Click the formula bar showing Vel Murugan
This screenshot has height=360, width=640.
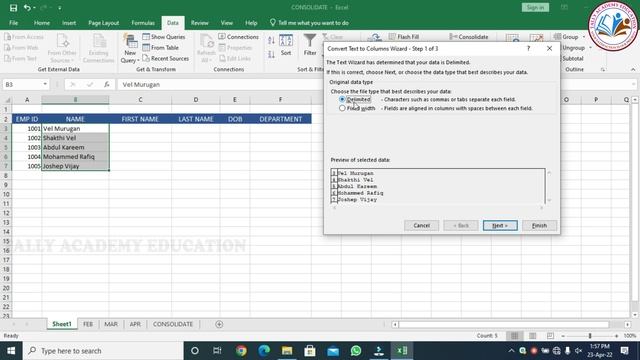point(376,84)
